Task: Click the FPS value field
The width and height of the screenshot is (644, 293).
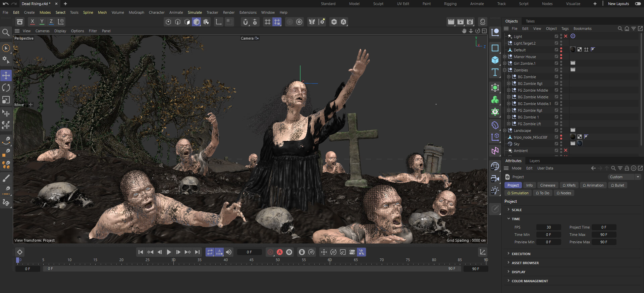Action: pyautogui.click(x=548, y=227)
